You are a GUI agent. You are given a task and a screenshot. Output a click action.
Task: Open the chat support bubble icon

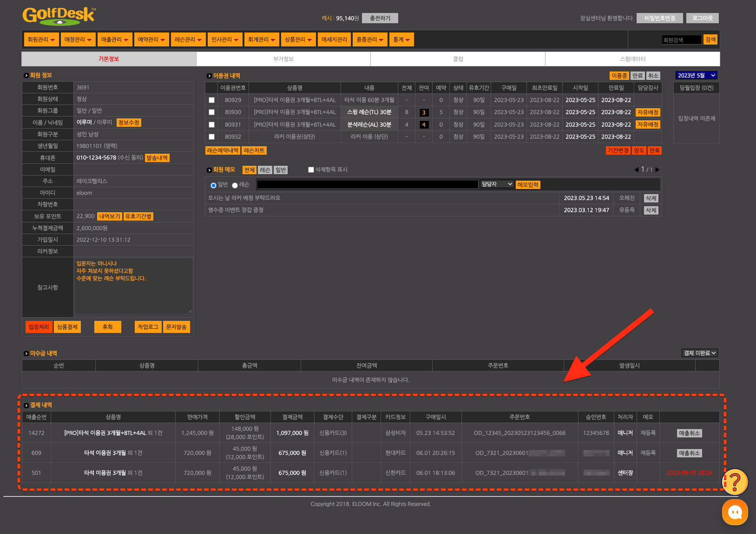tap(735, 512)
